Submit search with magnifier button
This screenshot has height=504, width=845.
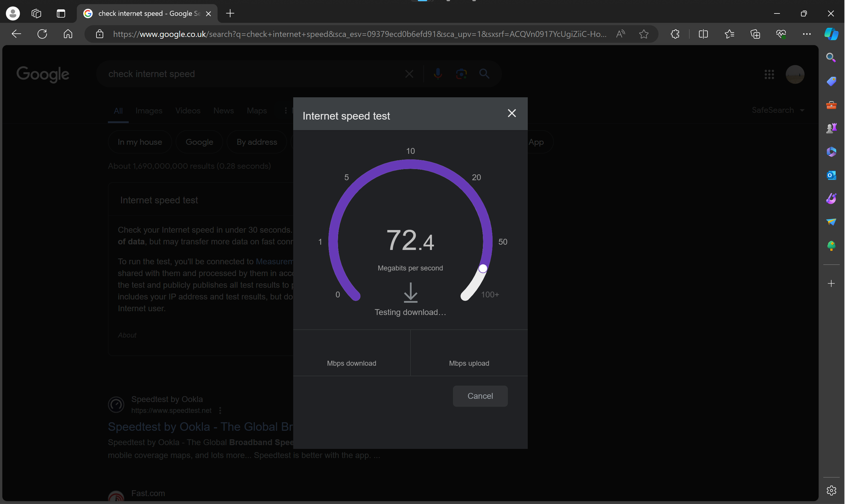pos(484,74)
